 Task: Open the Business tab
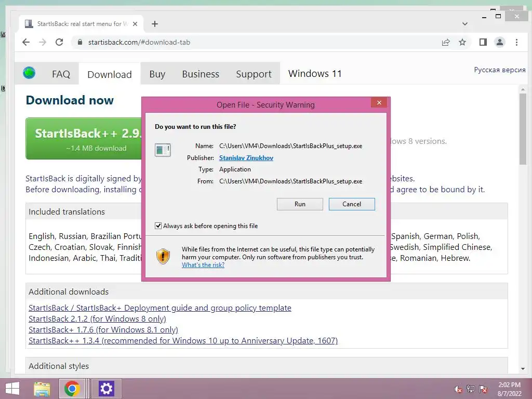pos(201,74)
